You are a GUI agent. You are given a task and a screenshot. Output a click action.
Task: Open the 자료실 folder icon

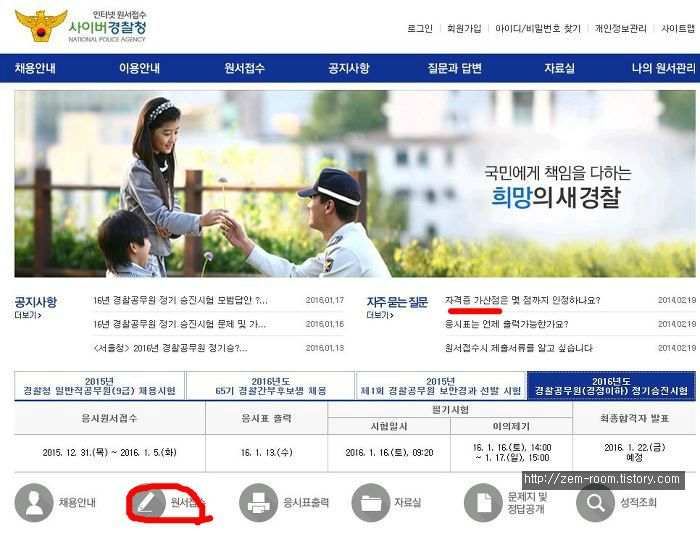[x=371, y=503]
